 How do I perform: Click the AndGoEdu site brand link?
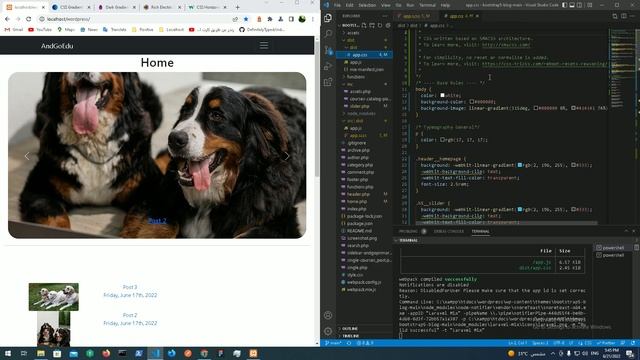pyautogui.click(x=57, y=46)
